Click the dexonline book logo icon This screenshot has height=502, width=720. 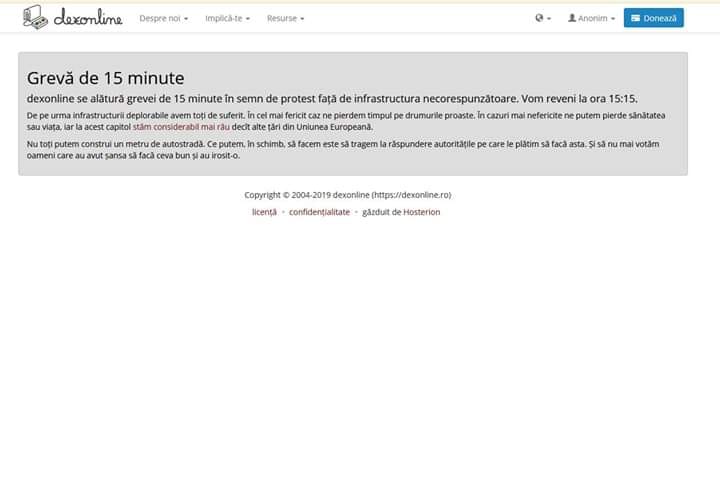35,17
